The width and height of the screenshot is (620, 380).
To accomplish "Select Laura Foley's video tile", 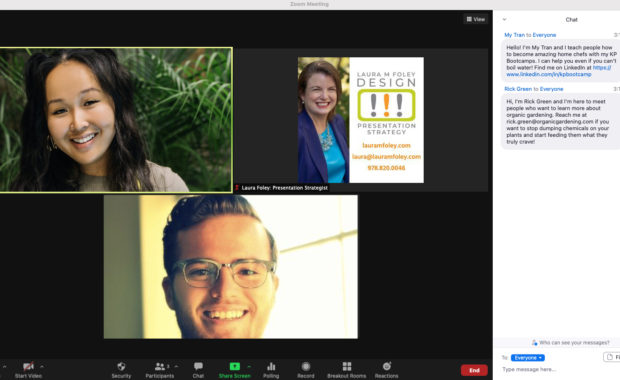I will click(361, 120).
